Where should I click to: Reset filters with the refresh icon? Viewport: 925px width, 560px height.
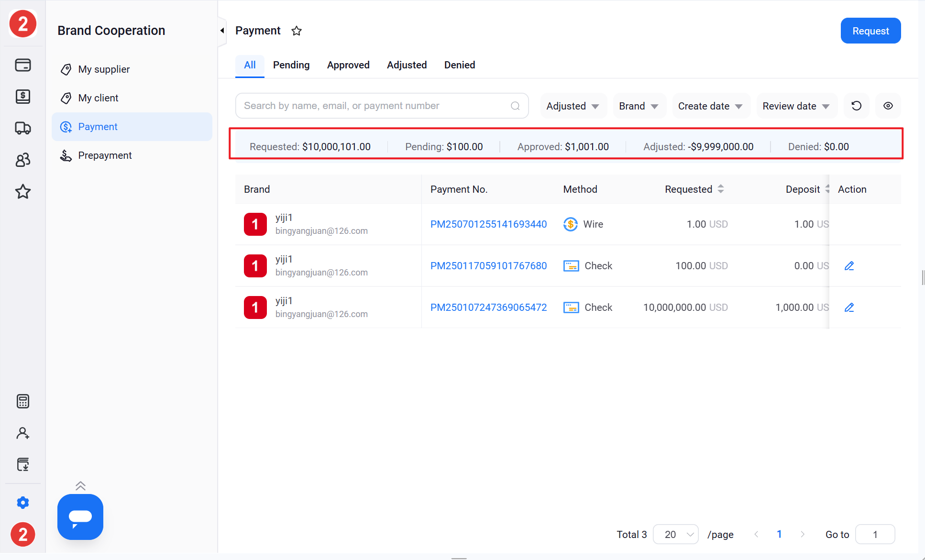pyautogui.click(x=857, y=106)
